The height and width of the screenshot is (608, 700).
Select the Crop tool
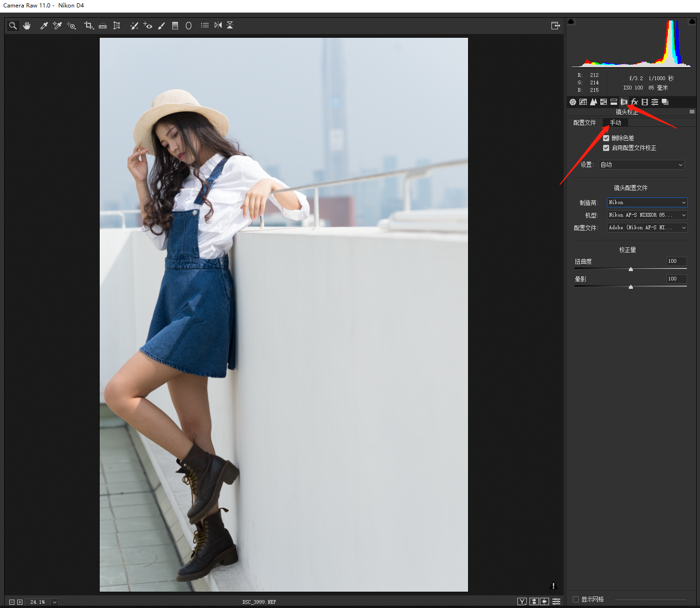click(88, 26)
